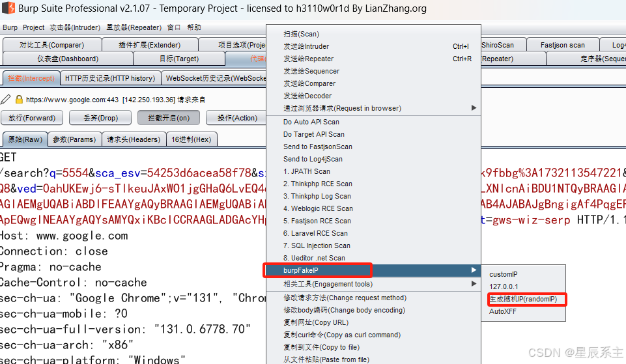
Task: Select AutoXFF in the burpFakeIP submenu
Action: 523,311
